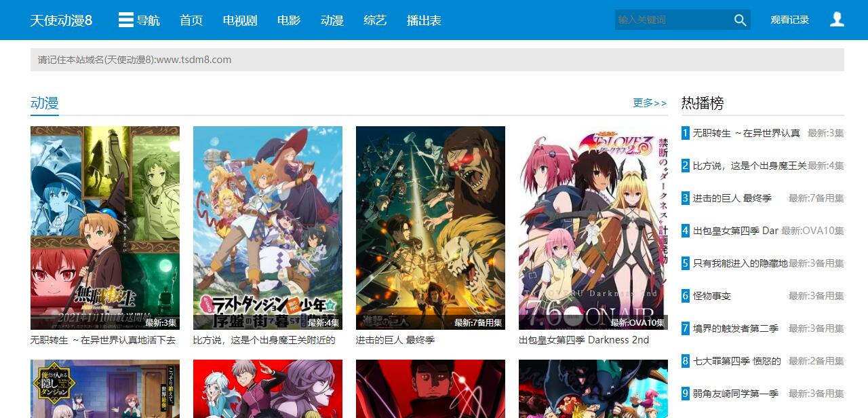The width and height of the screenshot is (868, 418).
Task: Click the 热播榜 heading
Action: [703, 103]
